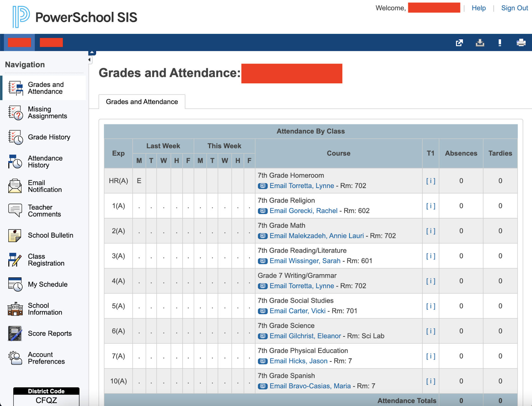
Task: Click the E attendance code in the HR(A) row
Action: click(139, 181)
